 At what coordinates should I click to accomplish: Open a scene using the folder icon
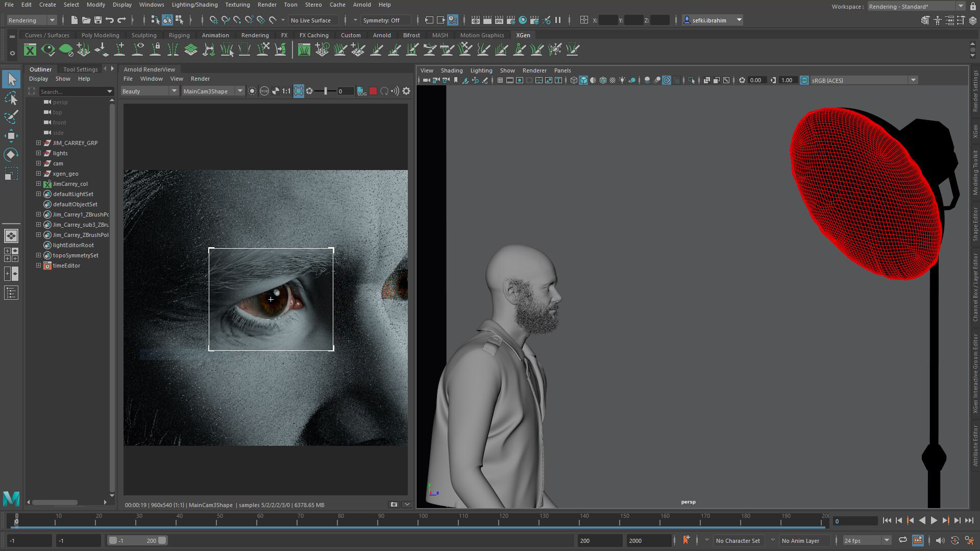[86, 20]
